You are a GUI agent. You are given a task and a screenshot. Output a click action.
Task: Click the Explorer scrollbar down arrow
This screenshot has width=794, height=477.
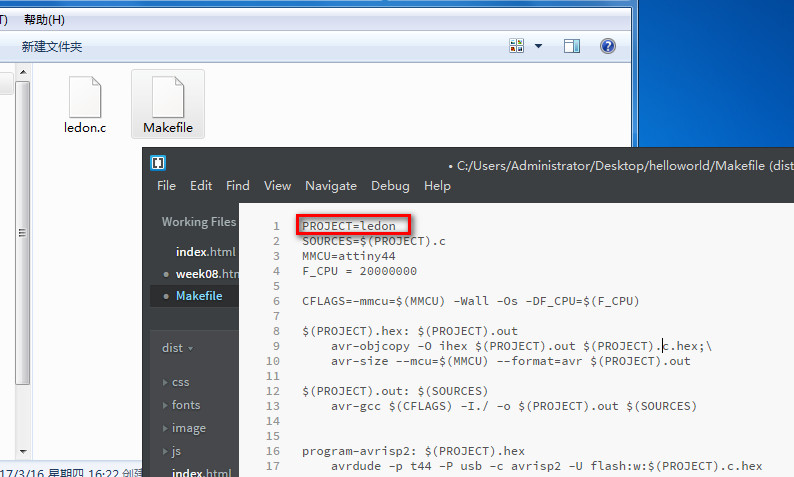[23, 451]
